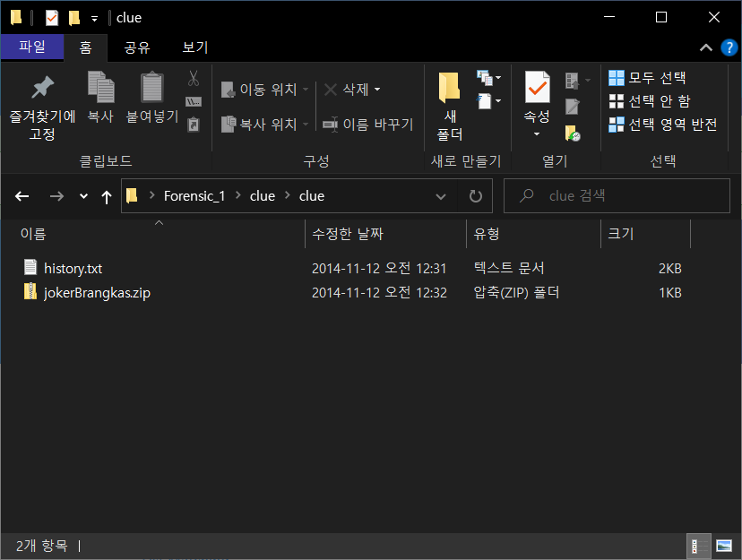The height and width of the screenshot is (560, 742).
Task: Open the Help question mark icon
Action: coord(729,47)
